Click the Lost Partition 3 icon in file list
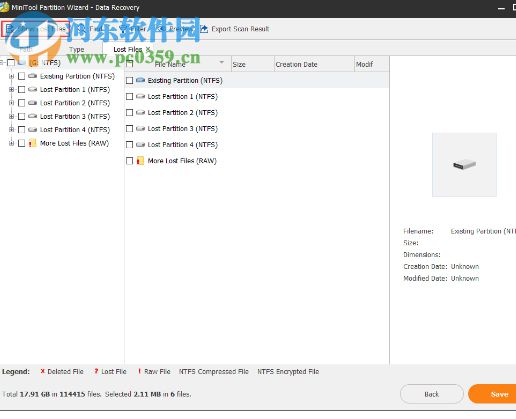Screen dimensions: 516x419 [140, 128]
